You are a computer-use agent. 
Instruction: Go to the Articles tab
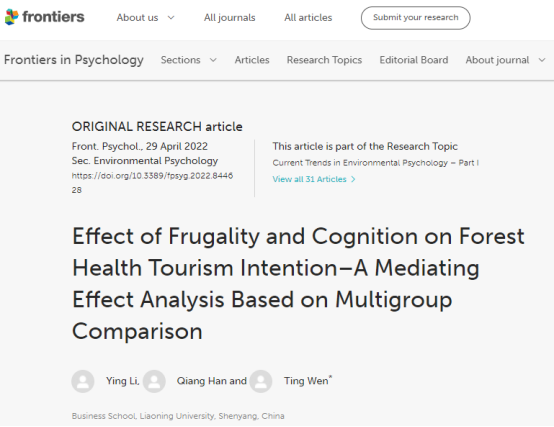coord(252,60)
